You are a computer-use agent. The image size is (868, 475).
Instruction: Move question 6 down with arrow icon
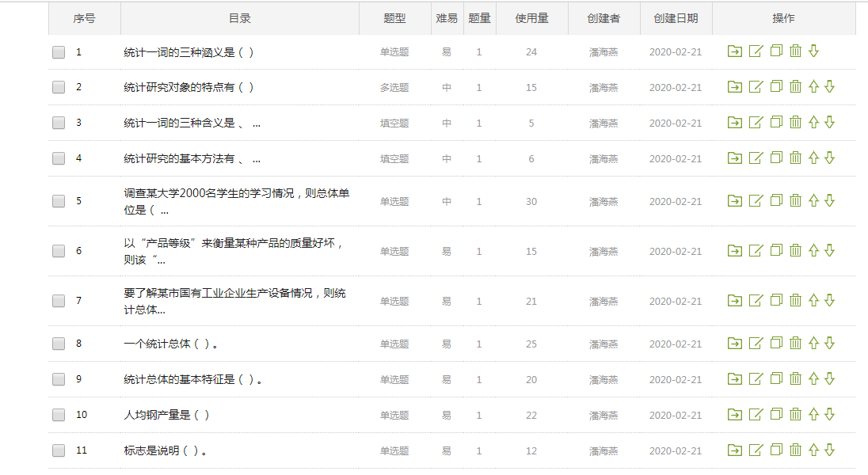coord(830,251)
